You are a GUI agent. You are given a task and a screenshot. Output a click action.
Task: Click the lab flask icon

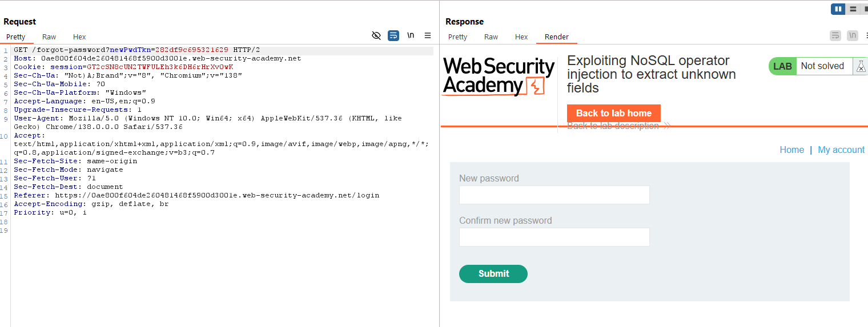click(x=860, y=66)
